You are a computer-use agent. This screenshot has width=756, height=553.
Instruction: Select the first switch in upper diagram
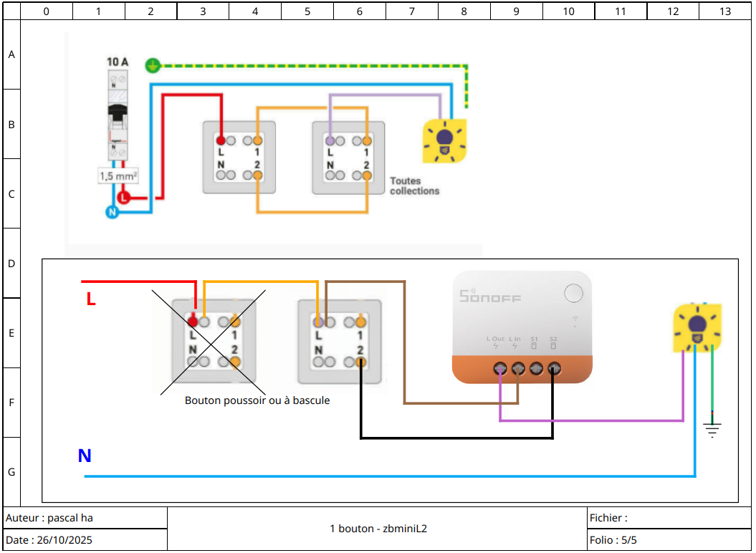tap(239, 158)
